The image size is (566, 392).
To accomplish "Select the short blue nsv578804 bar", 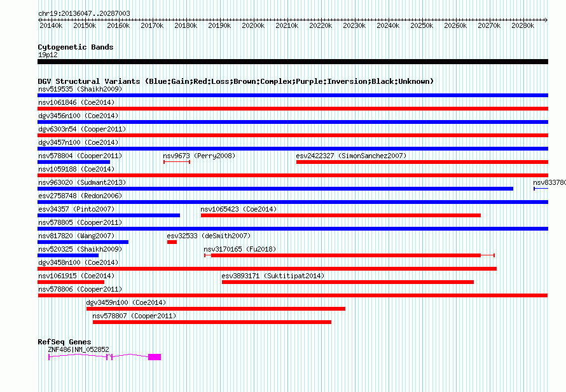I will [x=74, y=162].
